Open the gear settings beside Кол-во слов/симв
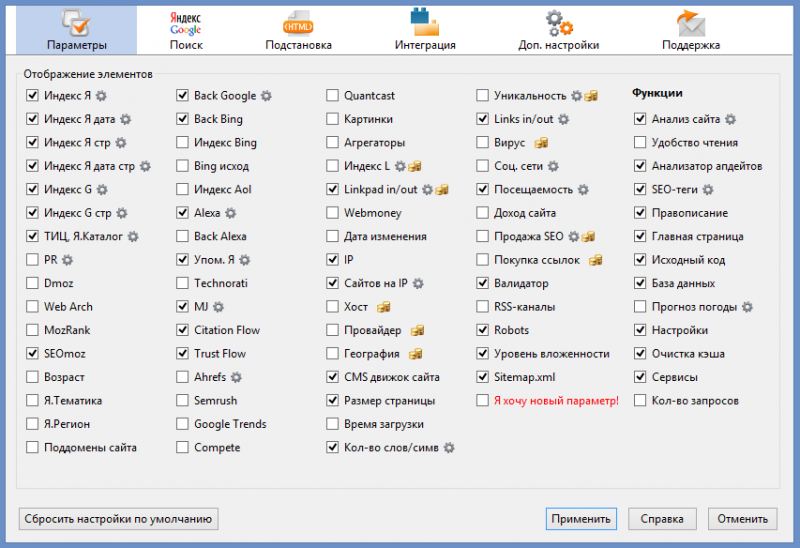Viewport: 800px width, 548px height. click(449, 448)
